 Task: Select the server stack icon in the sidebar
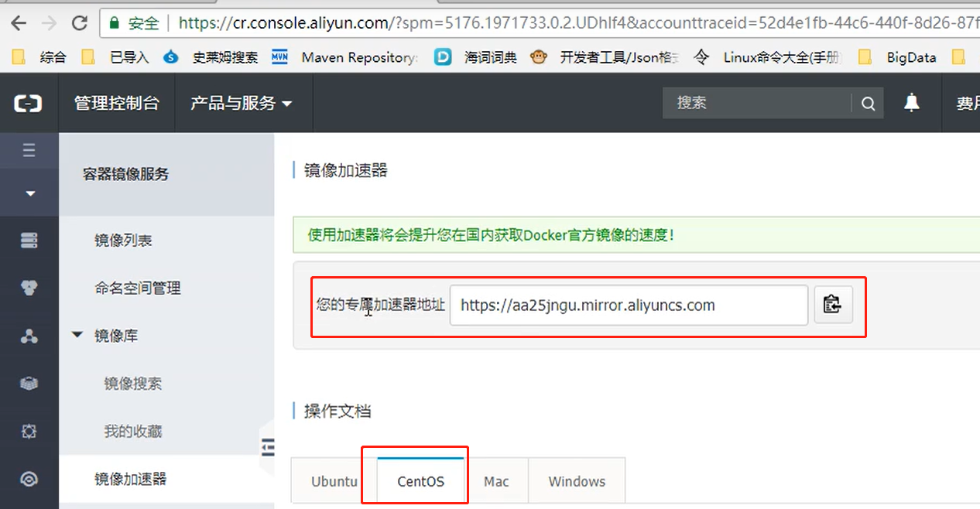click(x=29, y=240)
